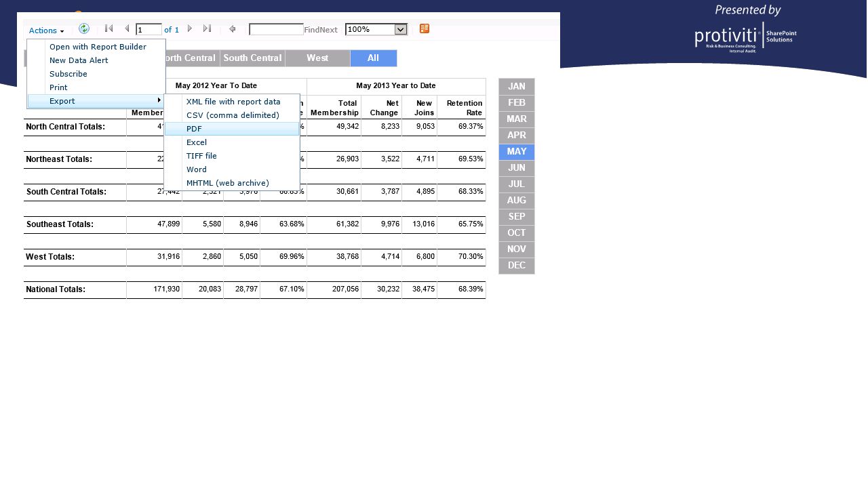The image size is (868, 488).
Task: Jump to last page arrow
Action: tap(208, 28)
